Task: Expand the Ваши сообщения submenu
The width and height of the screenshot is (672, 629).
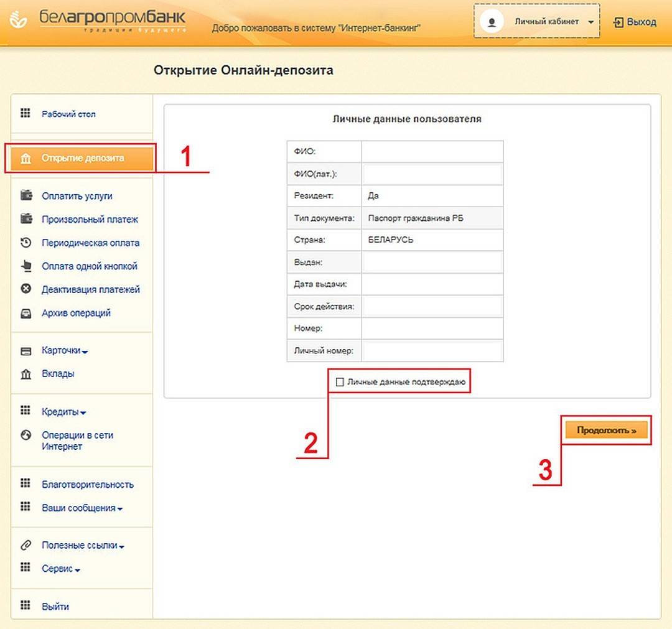Action: [82, 508]
